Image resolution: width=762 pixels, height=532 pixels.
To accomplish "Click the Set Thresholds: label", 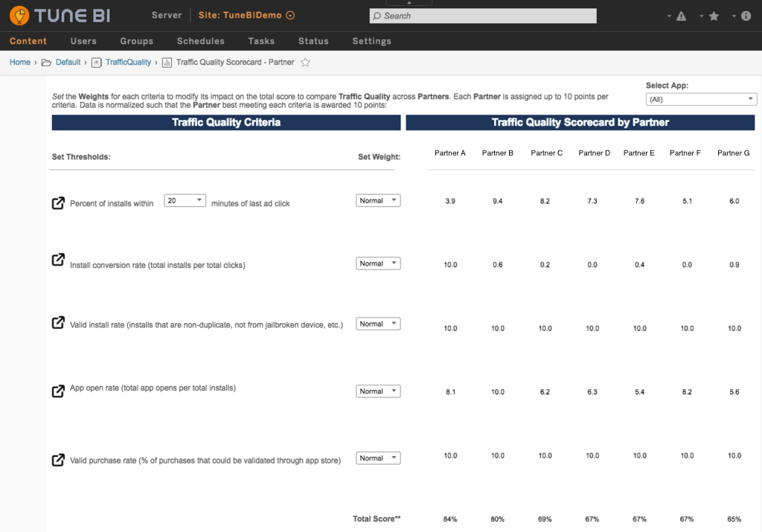I will pos(81,157).
